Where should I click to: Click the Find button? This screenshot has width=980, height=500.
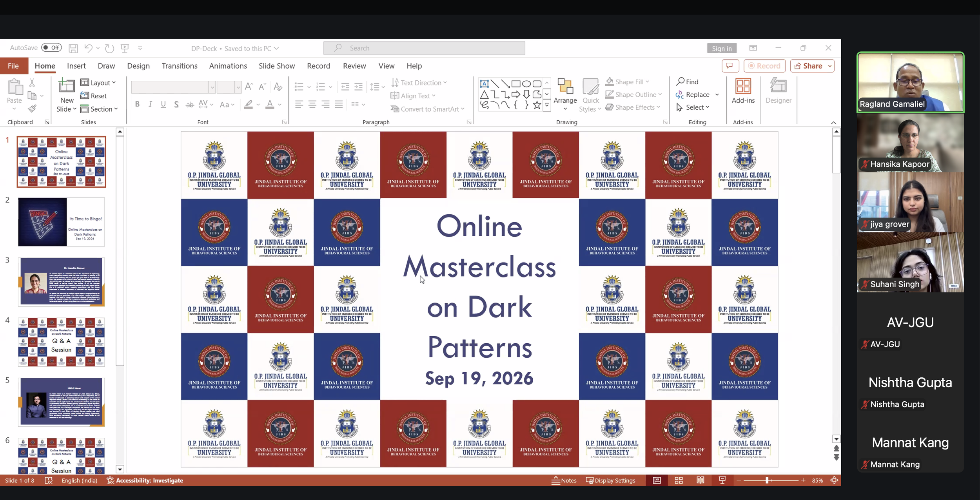(688, 82)
